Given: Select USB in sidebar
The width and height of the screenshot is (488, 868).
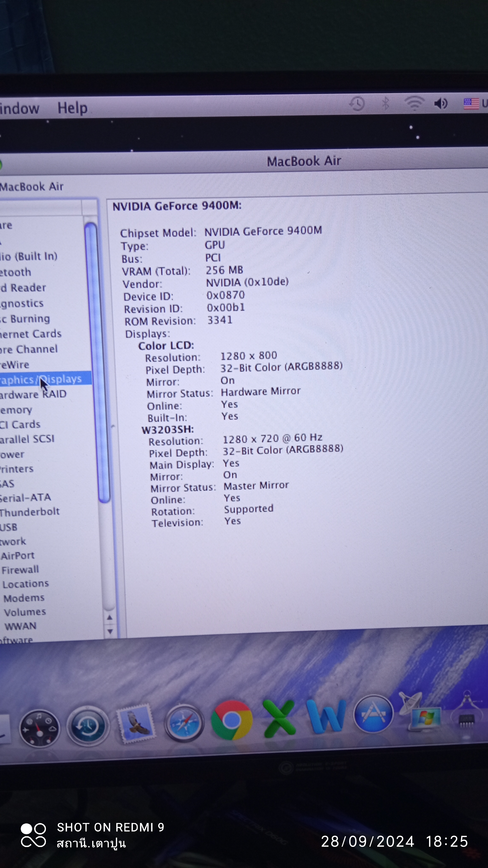Looking at the screenshot, I should coord(9,527).
